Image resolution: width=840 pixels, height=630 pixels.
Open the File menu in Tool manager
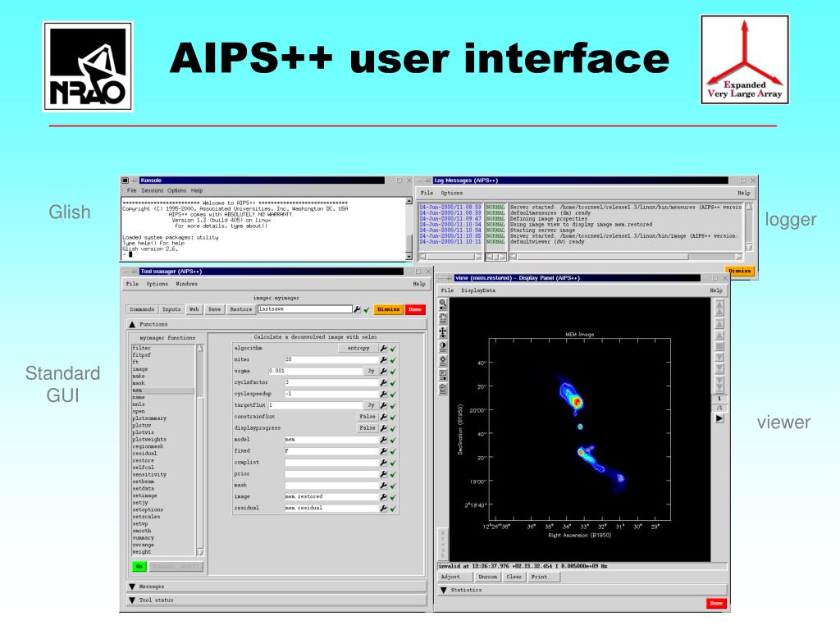(x=132, y=284)
